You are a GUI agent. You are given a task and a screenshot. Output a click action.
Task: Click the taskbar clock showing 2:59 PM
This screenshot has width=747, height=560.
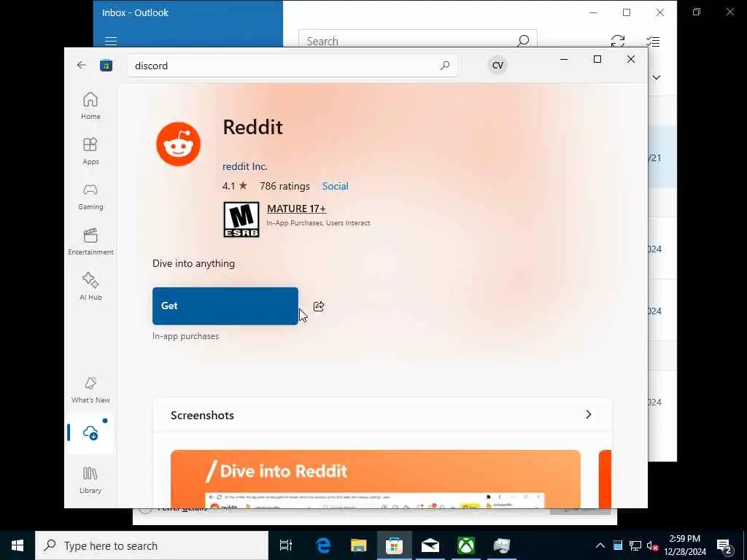(x=684, y=545)
